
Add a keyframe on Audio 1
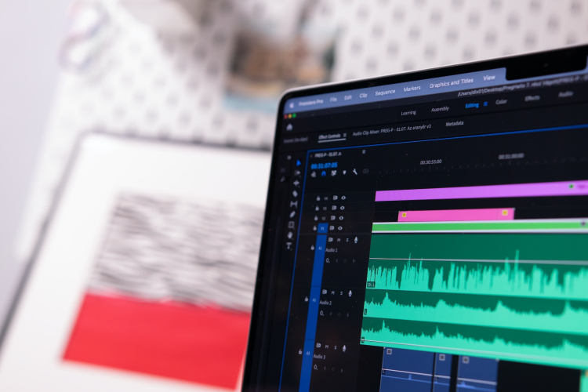[345, 260]
